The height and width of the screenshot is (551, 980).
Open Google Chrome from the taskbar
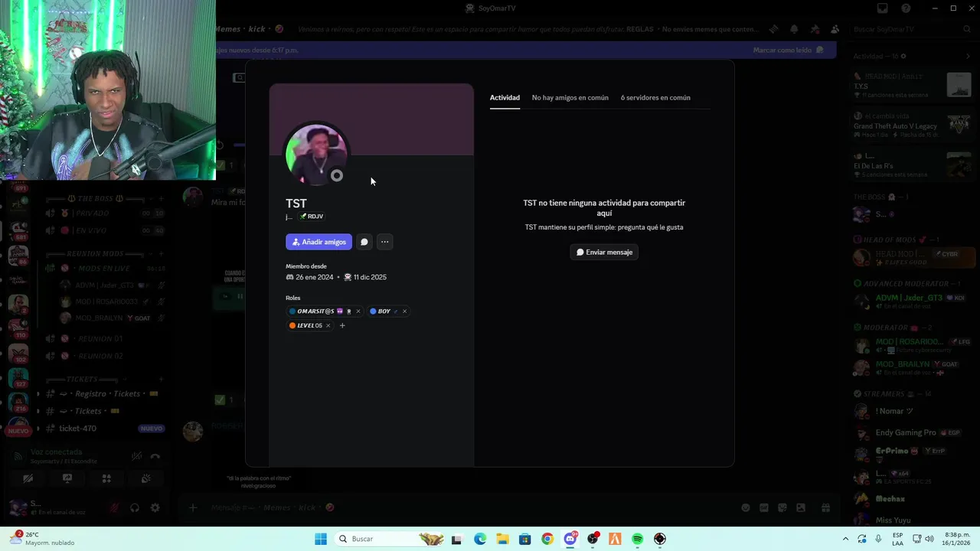[547, 539]
